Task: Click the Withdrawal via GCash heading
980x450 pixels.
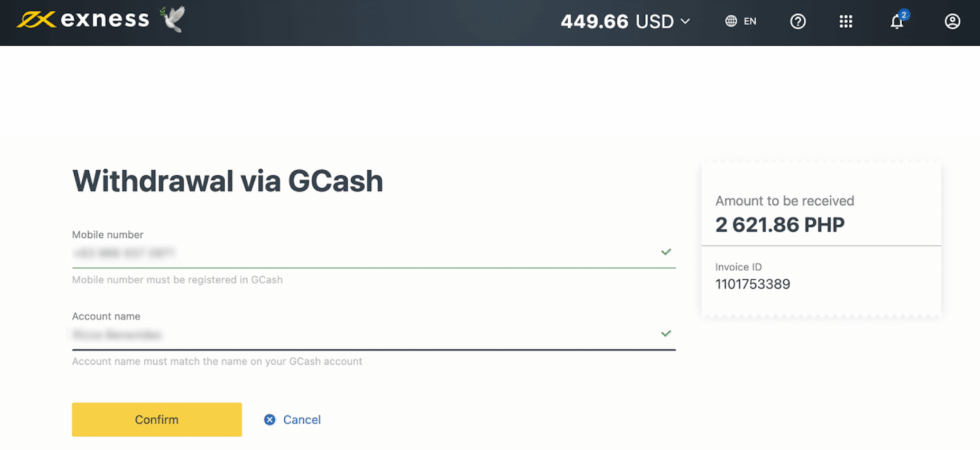Action: coord(227,181)
